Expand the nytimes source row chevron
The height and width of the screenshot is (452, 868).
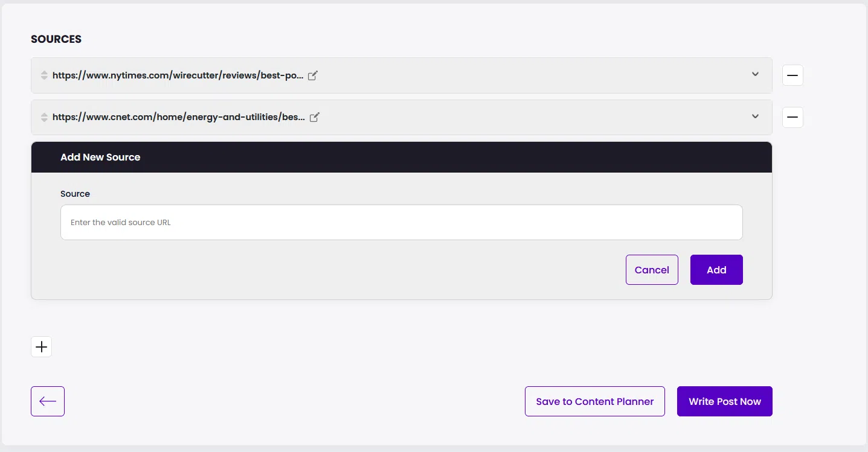point(755,74)
